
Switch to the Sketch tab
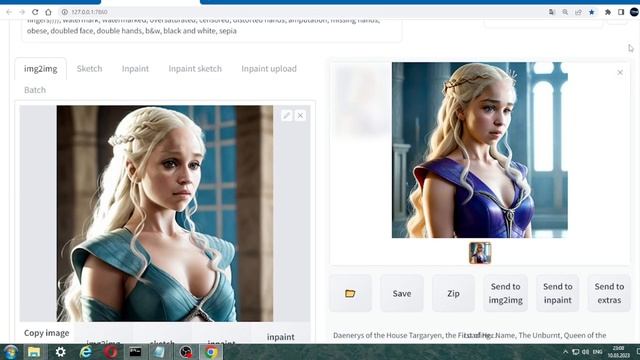[x=89, y=69]
